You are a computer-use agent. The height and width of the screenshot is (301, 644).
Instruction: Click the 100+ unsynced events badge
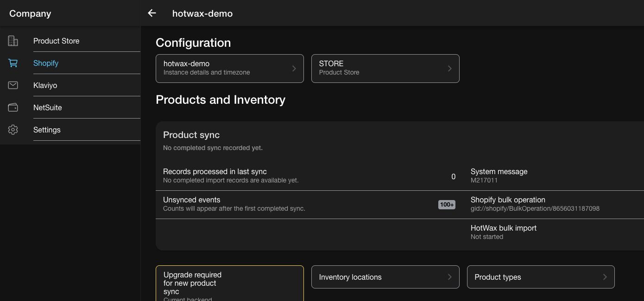[x=447, y=205]
